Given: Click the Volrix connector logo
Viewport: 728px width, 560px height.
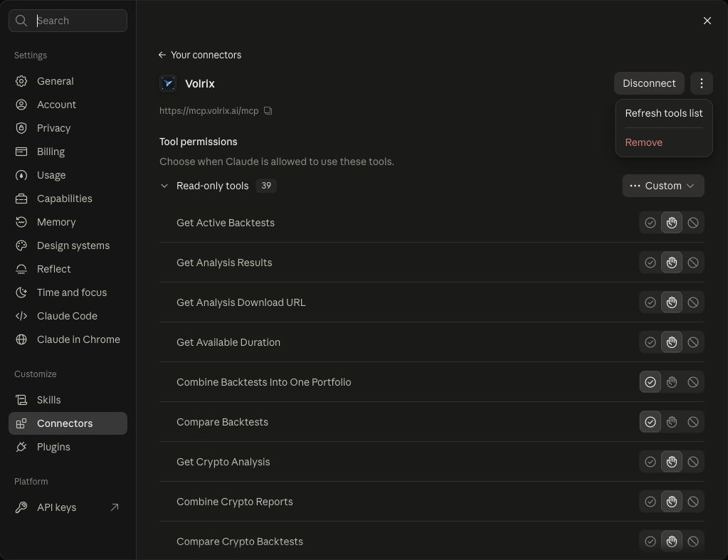Looking at the screenshot, I should [168, 83].
